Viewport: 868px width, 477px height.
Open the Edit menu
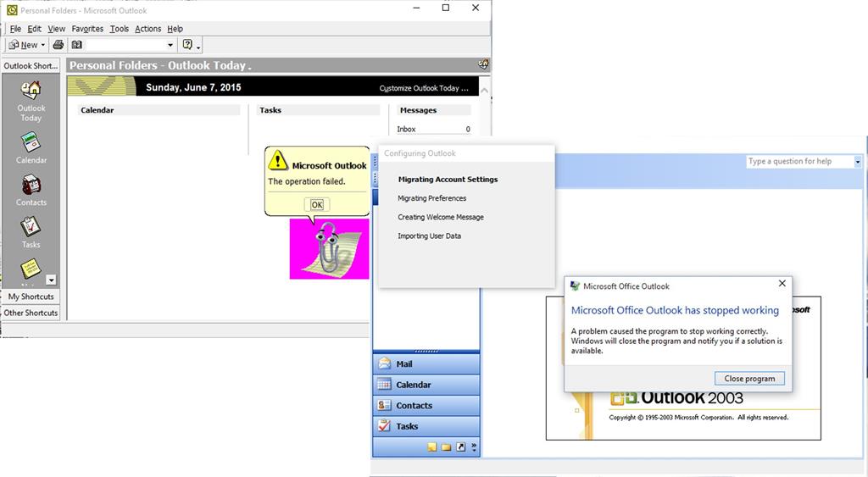(34, 29)
